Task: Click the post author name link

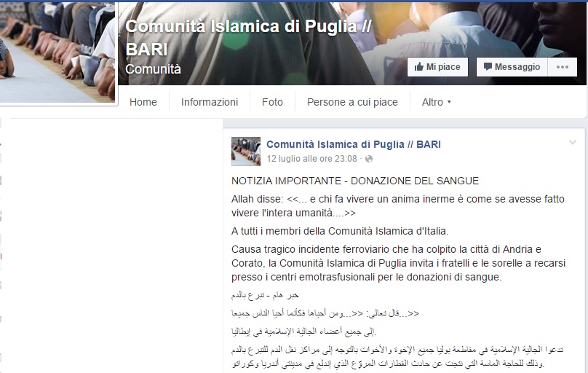Action: [354, 144]
